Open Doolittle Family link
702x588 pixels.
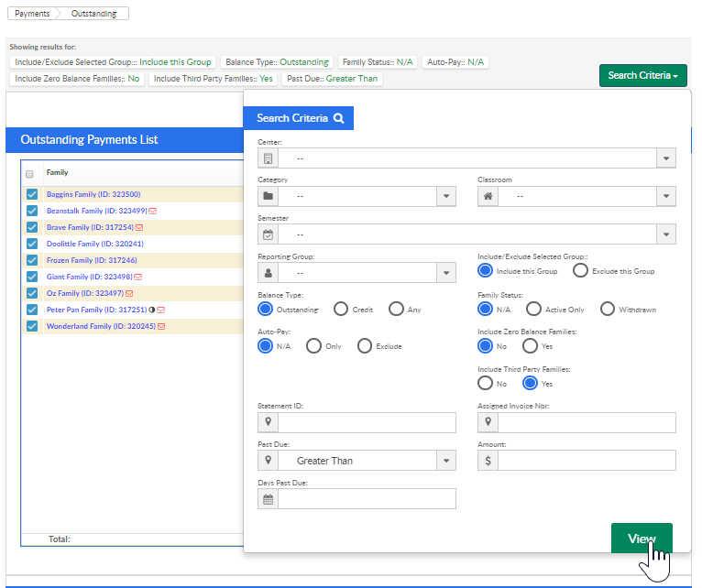click(95, 244)
